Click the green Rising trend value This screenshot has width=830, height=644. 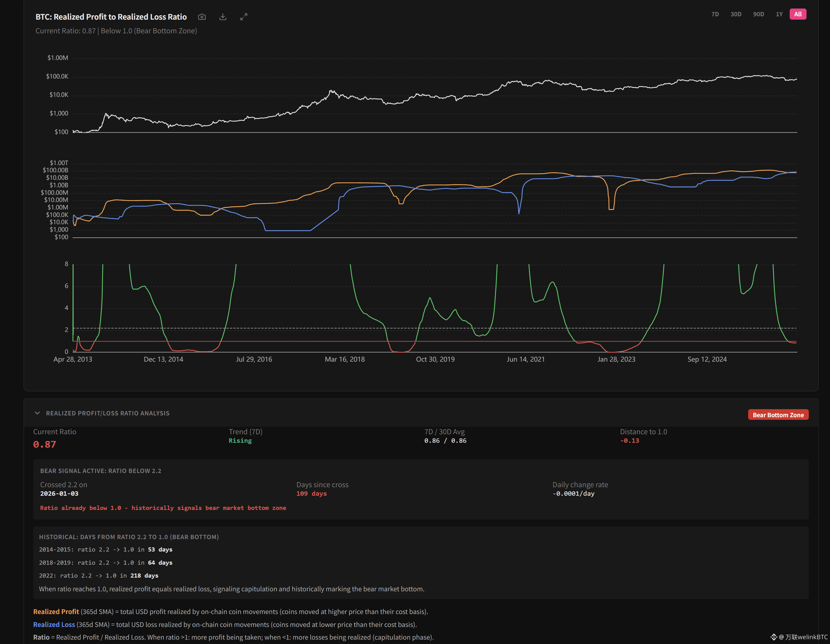(240, 441)
